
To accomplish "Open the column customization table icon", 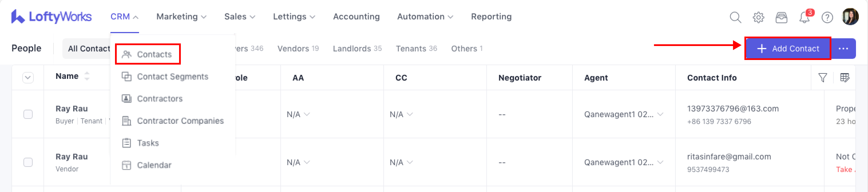I will pos(845,78).
